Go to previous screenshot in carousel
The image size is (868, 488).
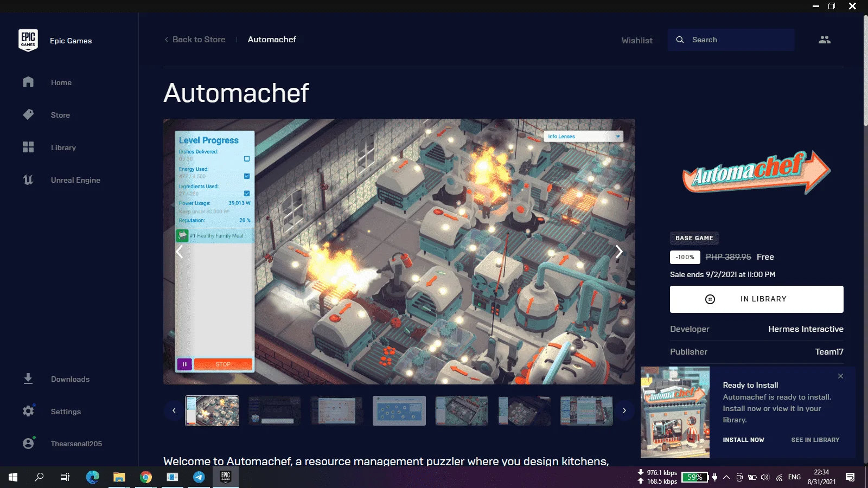[179, 251]
